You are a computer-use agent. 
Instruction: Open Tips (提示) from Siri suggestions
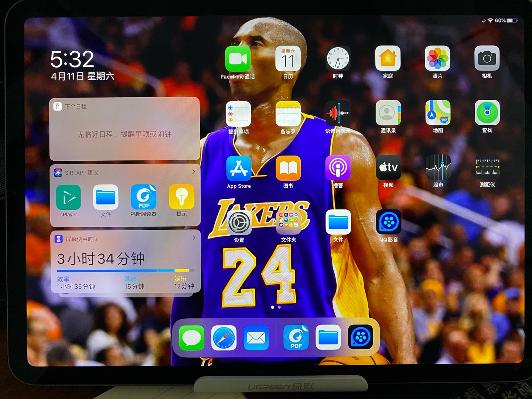coord(181,197)
